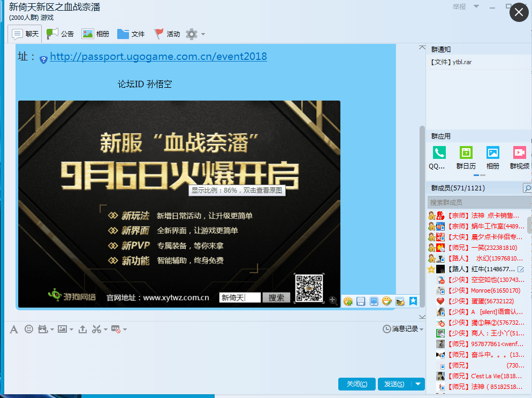
Task: Click the blue shield link-safety icon
Action: coord(43,60)
